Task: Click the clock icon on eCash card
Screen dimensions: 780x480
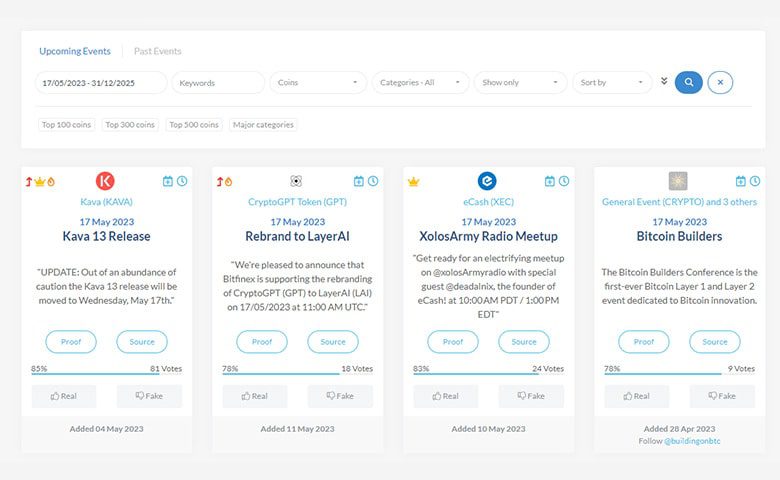Action: point(564,181)
